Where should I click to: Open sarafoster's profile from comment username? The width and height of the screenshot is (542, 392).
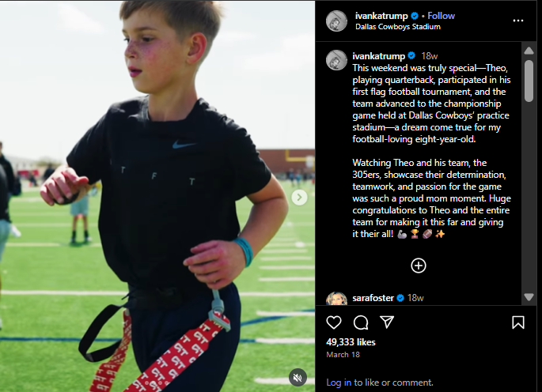pyautogui.click(x=373, y=298)
